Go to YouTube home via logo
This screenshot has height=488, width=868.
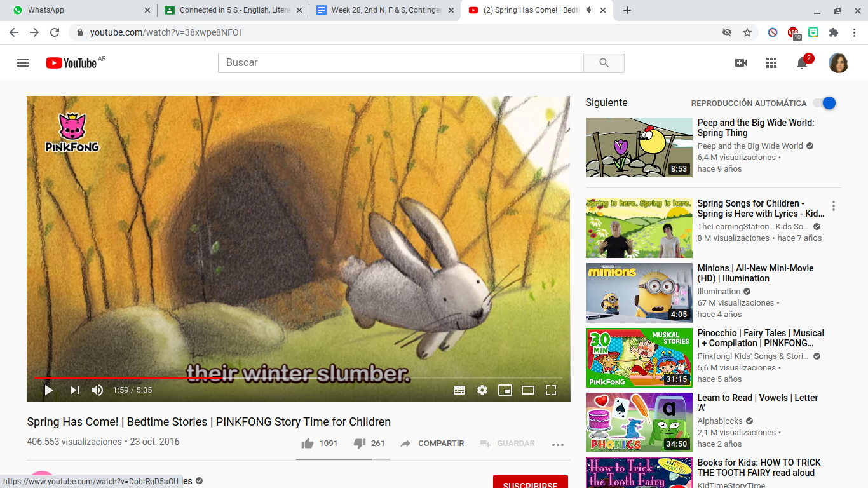point(71,63)
